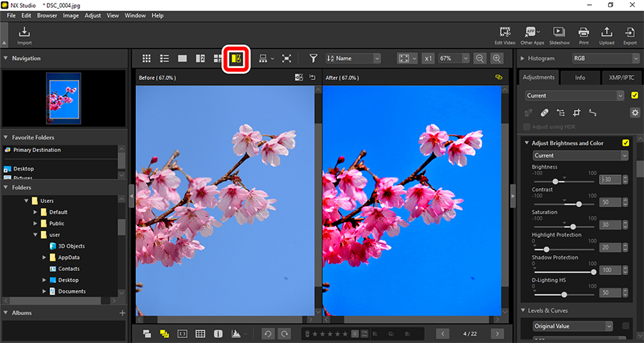The height and width of the screenshot is (343, 644).
Task: Select the two-image compare view
Action: coord(200,59)
